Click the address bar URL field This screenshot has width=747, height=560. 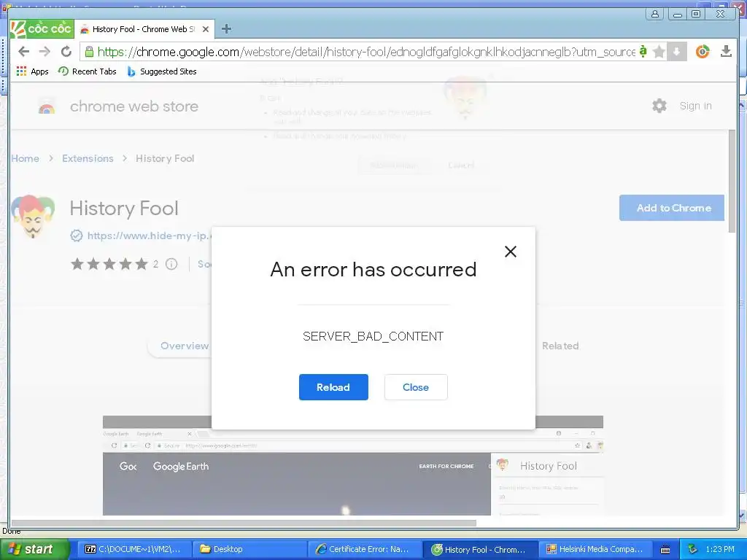click(x=366, y=52)
